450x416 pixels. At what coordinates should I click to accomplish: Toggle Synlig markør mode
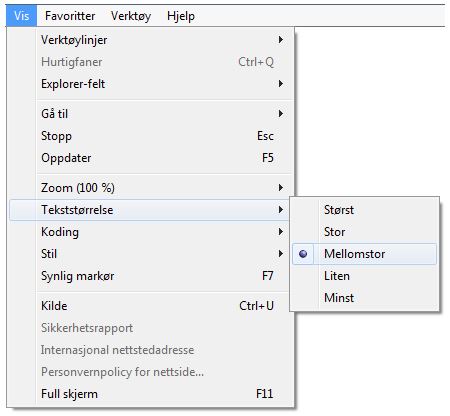tap(149, 276)
